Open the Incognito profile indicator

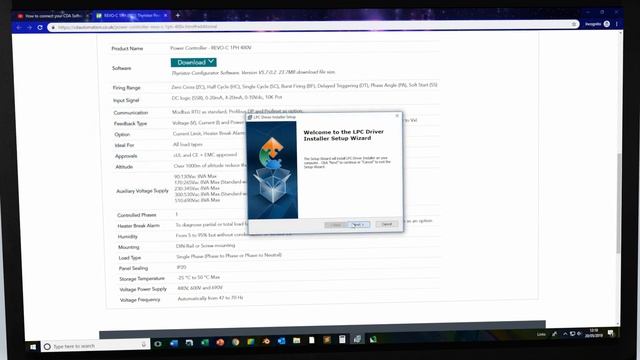597,24
